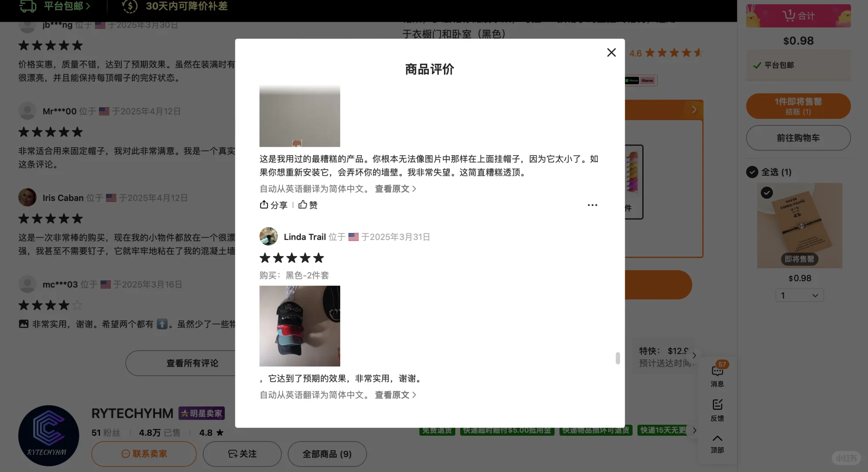Open 全部商品 (9) seller products

[x=327, y=454]
